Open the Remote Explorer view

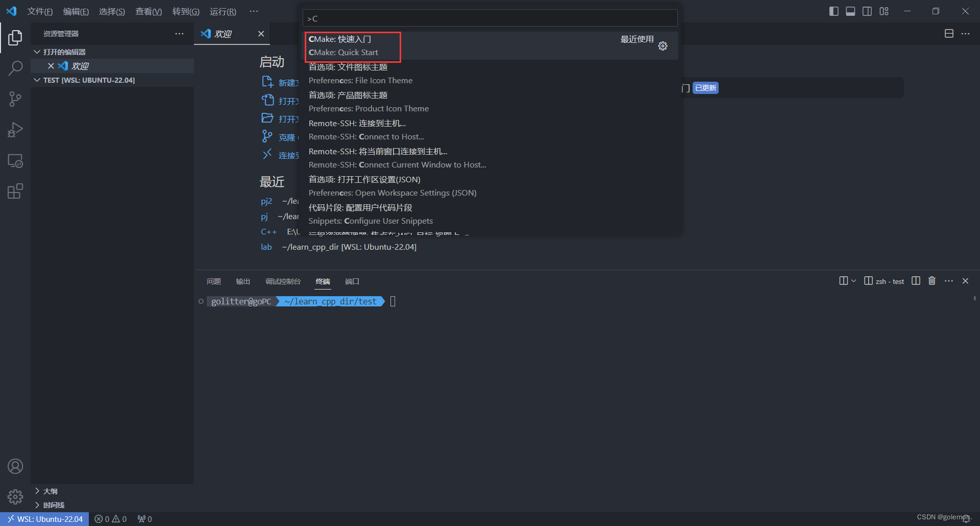tap(15, 161)
